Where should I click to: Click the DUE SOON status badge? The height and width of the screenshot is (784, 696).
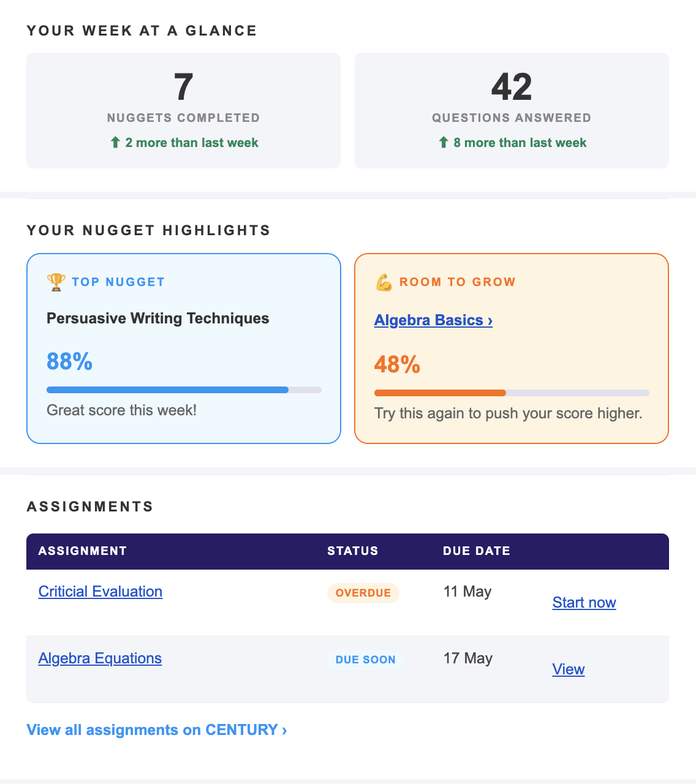click(x=366, y=660)
